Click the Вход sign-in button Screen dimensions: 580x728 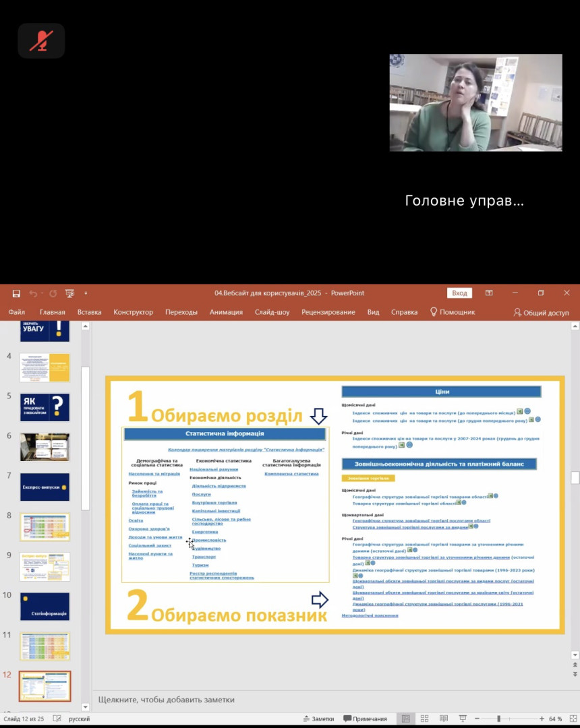[x=459, y=293]
